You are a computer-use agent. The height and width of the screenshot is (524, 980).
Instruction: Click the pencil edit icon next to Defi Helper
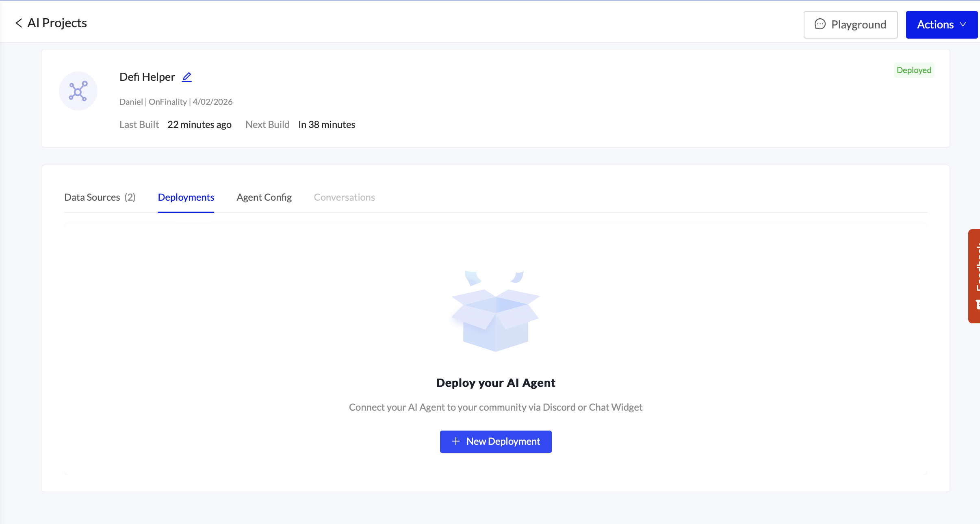pos(186,77)
